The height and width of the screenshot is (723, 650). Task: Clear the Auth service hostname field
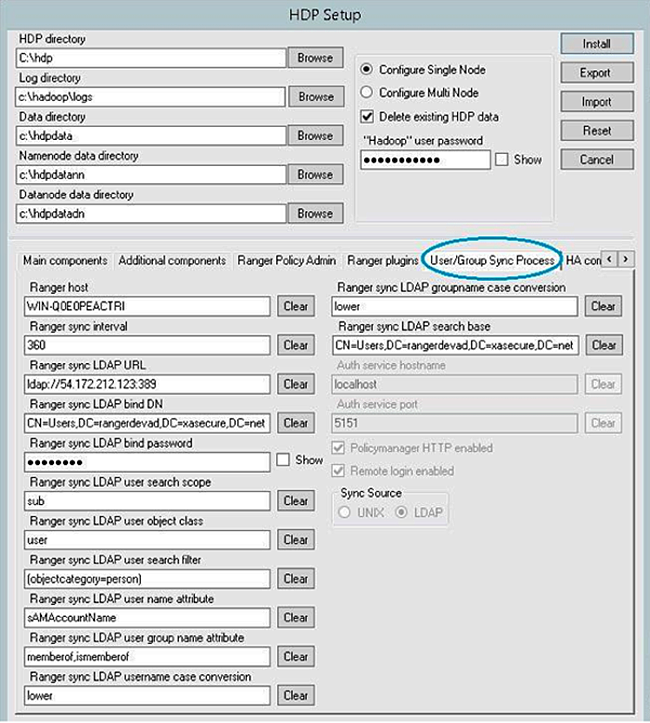click(x=603, y=384)
